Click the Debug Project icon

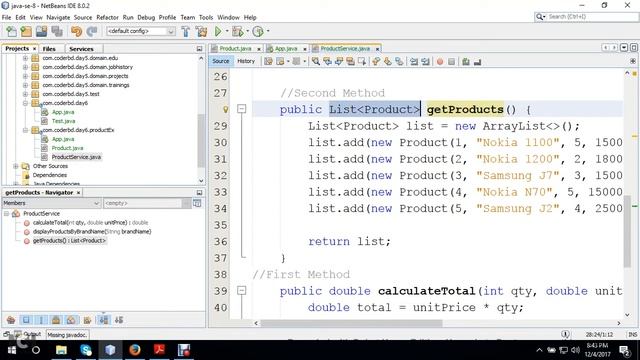pyautogui.click(x=237, y=31)
